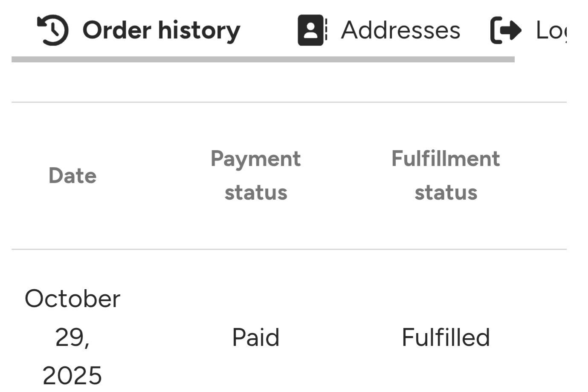Click the Date column header
The height and width of the screenshot is (392, 588).
click(x=72, y=176)
